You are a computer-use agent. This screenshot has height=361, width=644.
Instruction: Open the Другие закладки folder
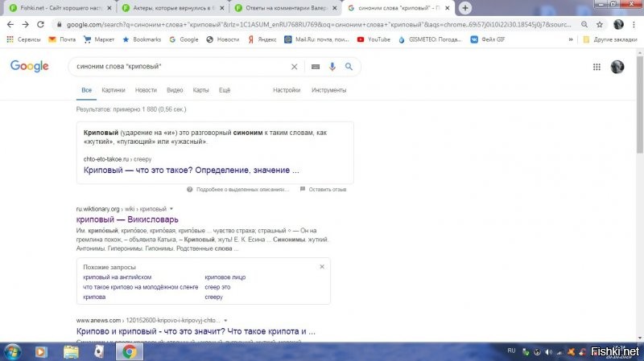click(x=610, y=39)
